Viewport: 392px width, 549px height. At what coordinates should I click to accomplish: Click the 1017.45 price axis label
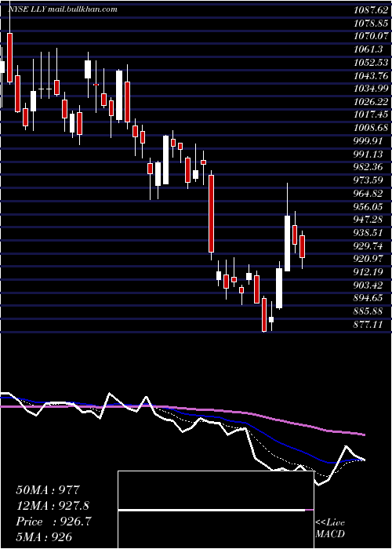pyautogui.click(x=371, y=115)
